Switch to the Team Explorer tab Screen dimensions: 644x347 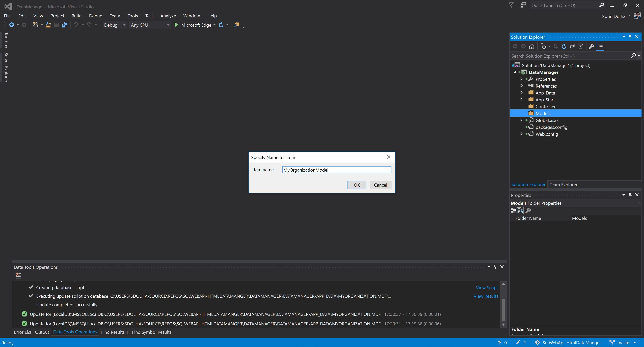(x=563, y=185)
